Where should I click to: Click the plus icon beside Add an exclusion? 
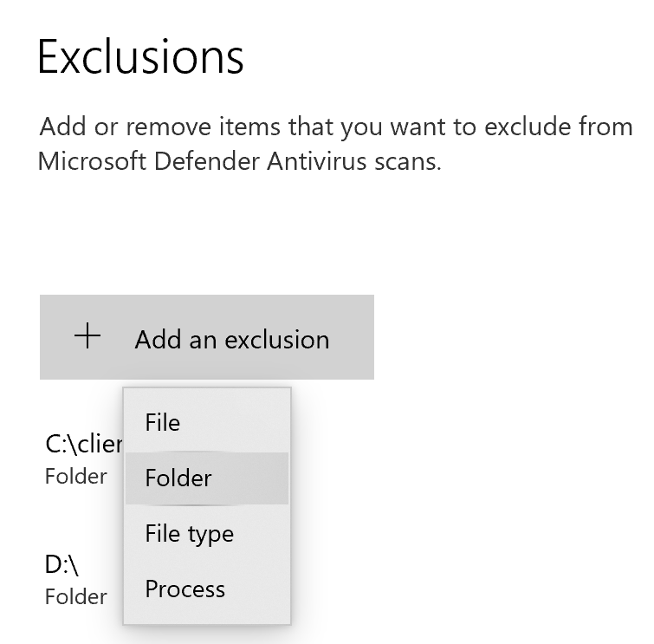tap(87, 337)
